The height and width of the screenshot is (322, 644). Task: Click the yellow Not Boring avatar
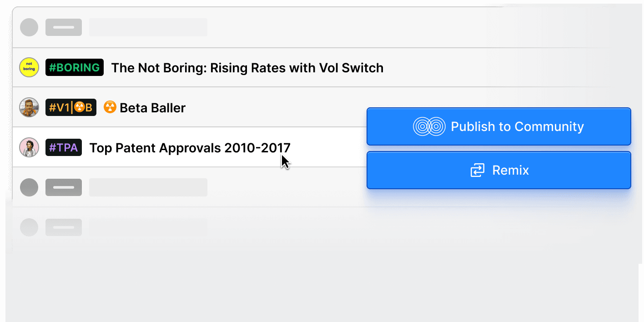[29, 67]
